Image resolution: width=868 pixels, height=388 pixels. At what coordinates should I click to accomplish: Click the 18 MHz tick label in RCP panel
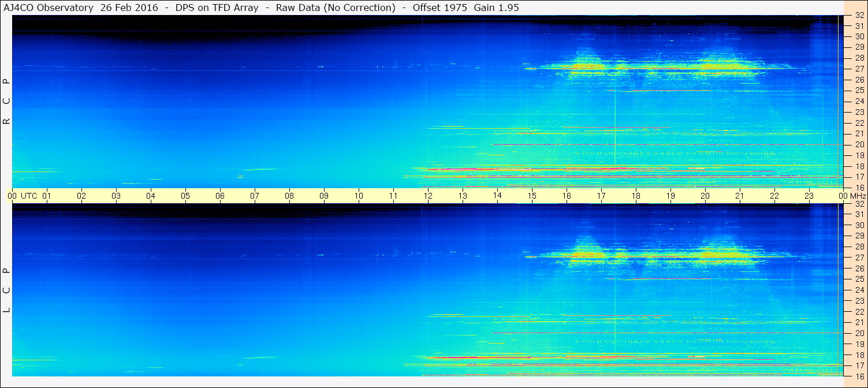(x=859, y=166)
